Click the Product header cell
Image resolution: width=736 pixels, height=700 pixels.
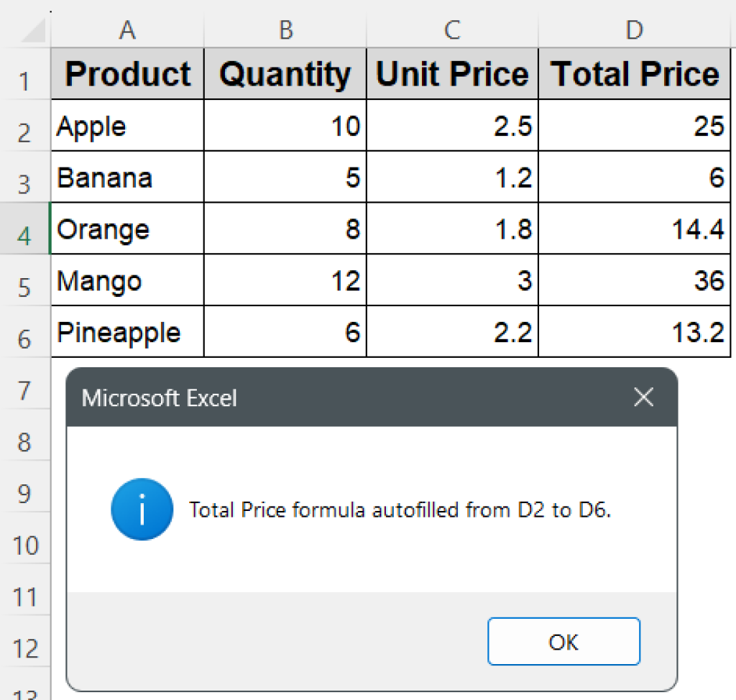127,74
